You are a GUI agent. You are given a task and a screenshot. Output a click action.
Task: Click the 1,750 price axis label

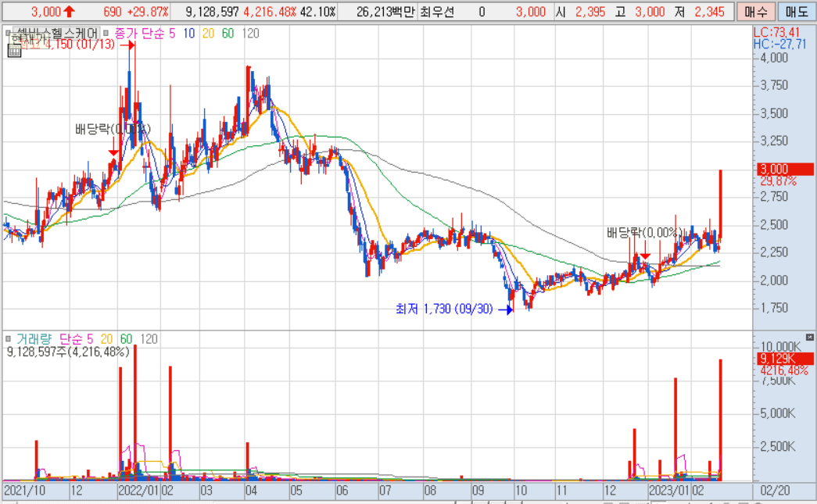(x=773, y=308)
